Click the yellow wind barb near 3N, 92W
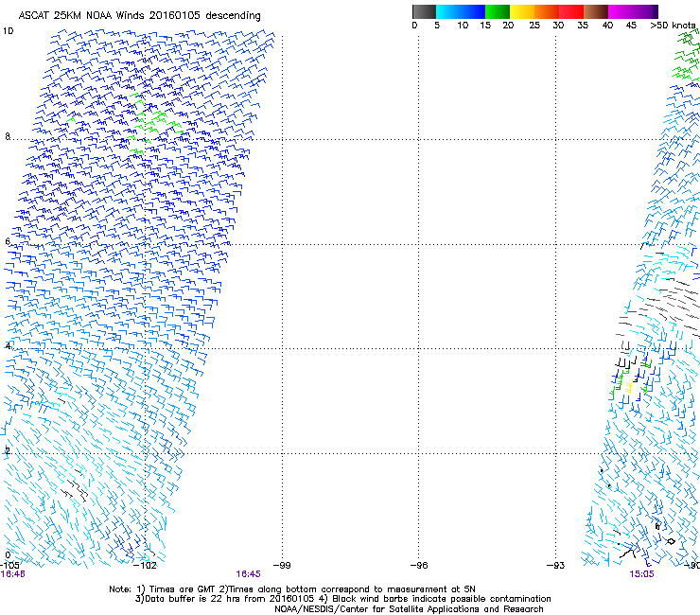Viewport: 700px width, 615px height. [x=629, y=387]
